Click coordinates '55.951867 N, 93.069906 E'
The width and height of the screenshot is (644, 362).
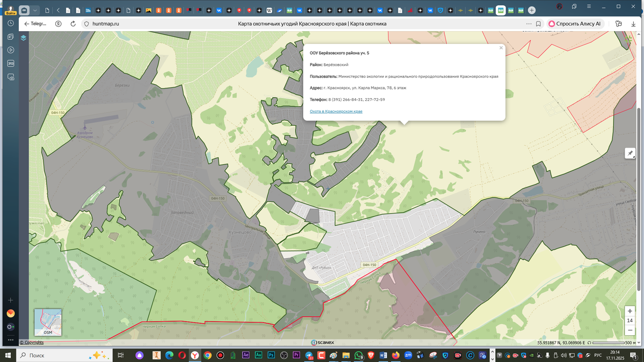click(x=562, y=343)
